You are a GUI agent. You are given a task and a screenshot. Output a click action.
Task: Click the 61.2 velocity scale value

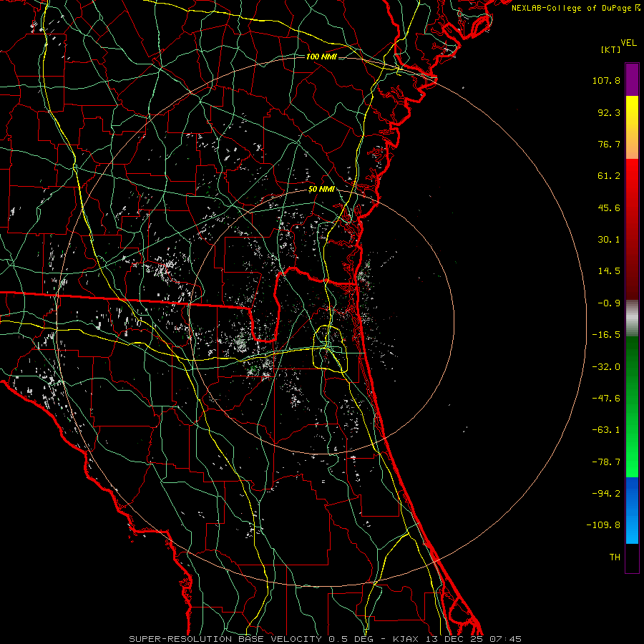pos(609,176)
